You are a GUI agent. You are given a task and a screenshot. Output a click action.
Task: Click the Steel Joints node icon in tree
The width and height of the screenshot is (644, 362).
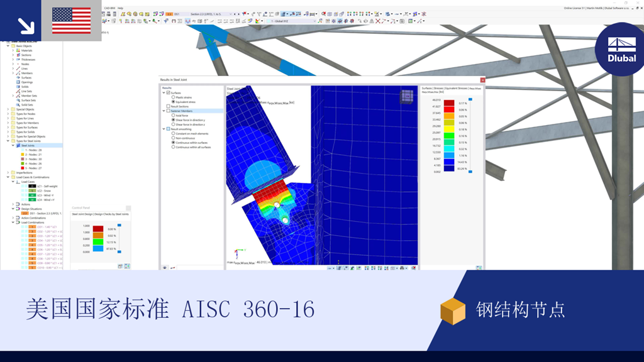[18, 145]
